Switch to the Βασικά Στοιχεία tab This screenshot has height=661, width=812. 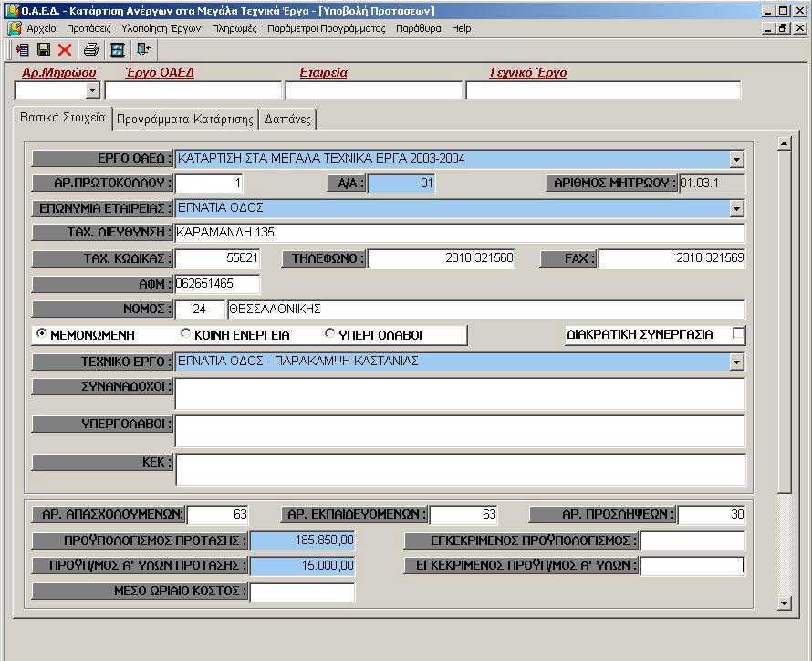click(63, 118)
